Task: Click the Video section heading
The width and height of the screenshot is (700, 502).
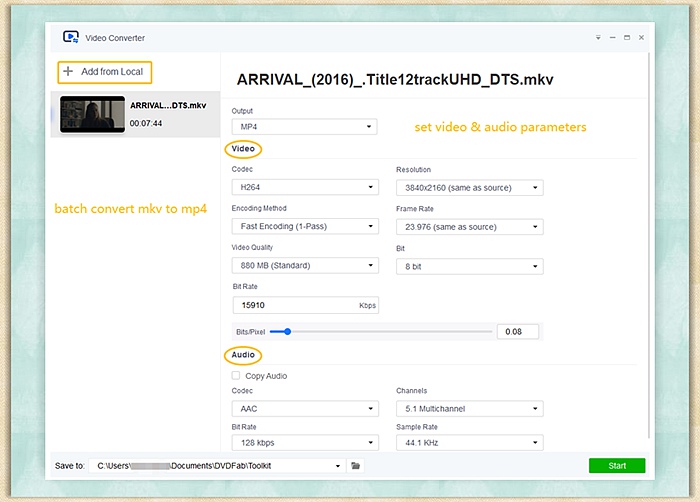Action: point(243,149)
